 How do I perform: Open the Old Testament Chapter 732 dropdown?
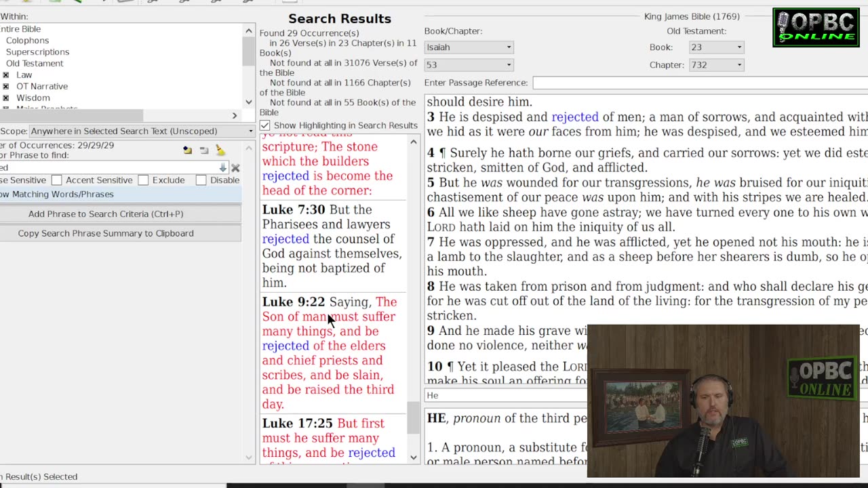[717, 65]
